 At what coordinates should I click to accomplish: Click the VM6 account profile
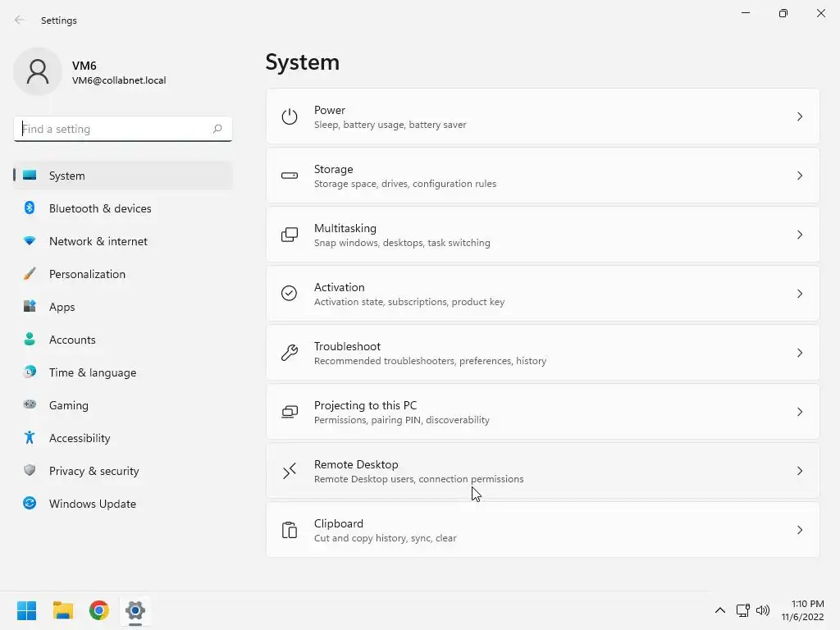point(90,71)
